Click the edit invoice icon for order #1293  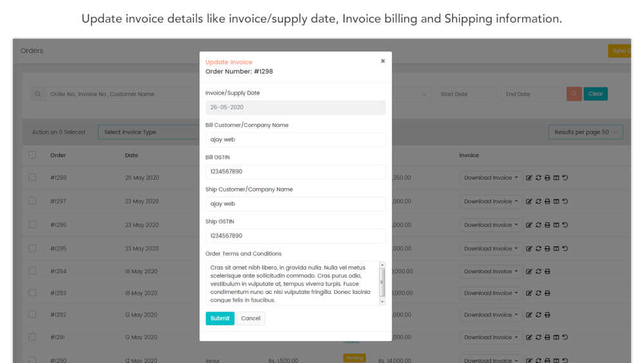point(529,293)
